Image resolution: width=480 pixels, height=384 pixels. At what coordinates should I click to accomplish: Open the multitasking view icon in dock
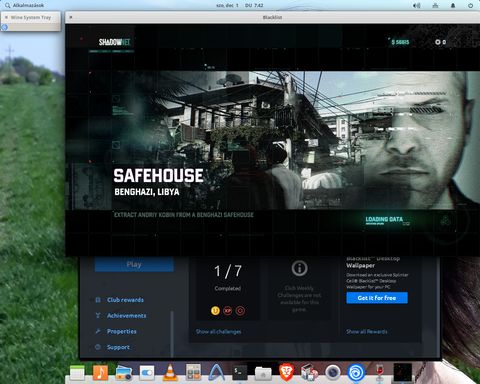point(77,373)
